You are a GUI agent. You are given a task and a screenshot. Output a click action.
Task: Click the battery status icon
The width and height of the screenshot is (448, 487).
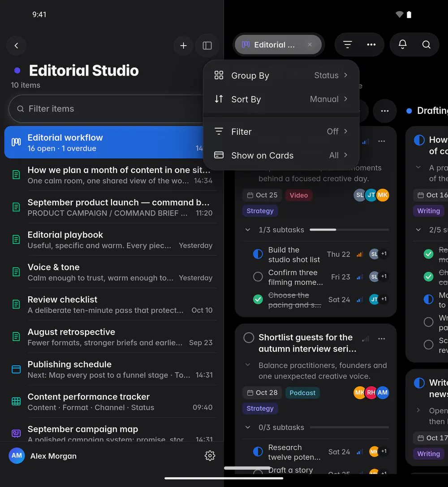(x=409, y=14)
